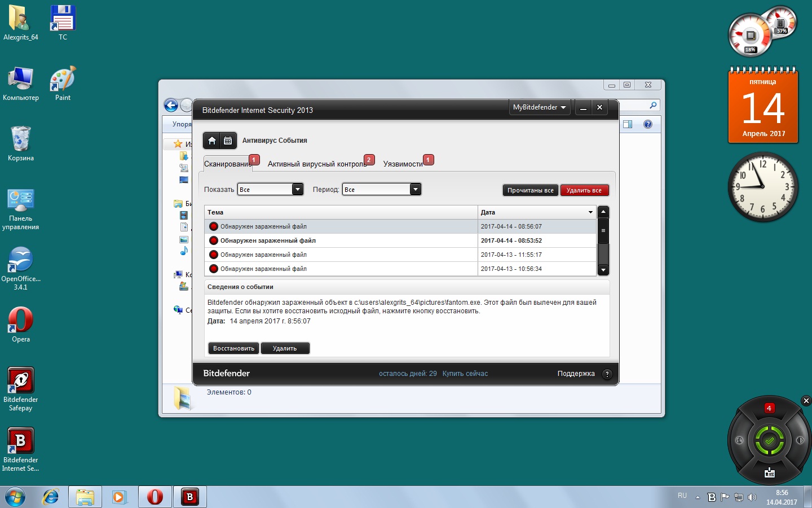This screenshot has height=508, width=812.
Task: Select the Alexgrits_64 user folder icon
Action: pyautogui.click(x=21, y=23)
